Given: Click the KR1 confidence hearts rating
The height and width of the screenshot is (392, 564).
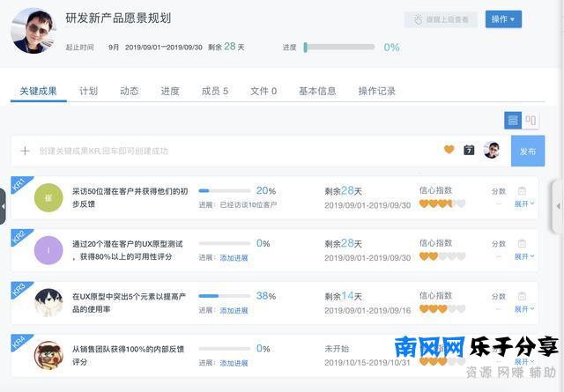Looking at the screenshot, I should (442, 203).
